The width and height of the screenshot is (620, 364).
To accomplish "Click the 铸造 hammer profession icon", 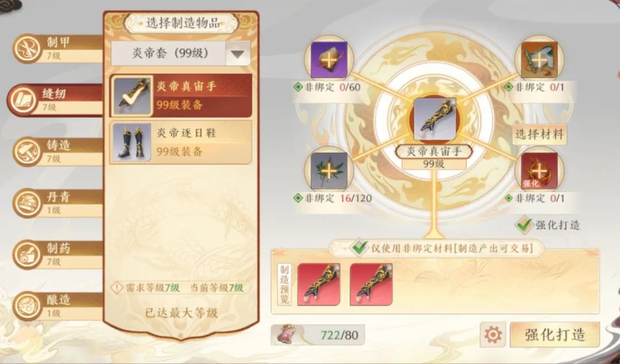I will [x=28, y=152].
